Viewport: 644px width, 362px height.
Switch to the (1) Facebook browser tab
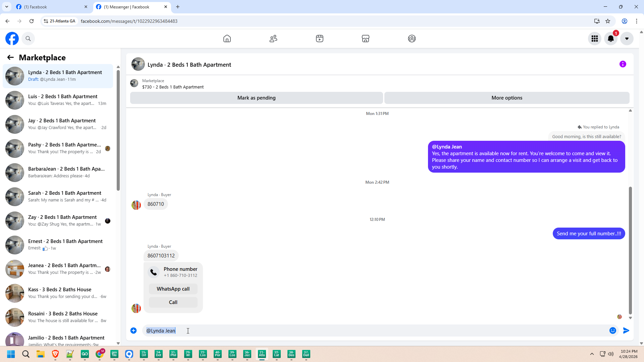coord(50,7)
